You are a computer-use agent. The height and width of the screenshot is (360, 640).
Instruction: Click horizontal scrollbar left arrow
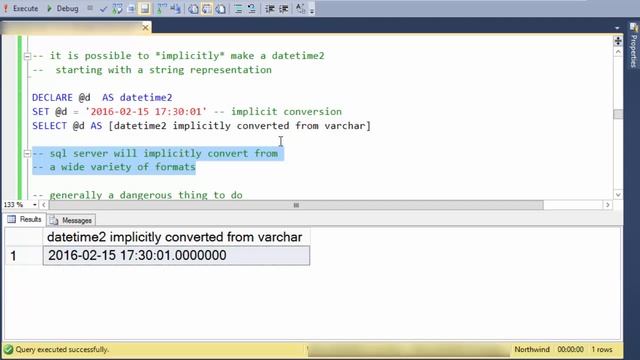click(44, 204)
